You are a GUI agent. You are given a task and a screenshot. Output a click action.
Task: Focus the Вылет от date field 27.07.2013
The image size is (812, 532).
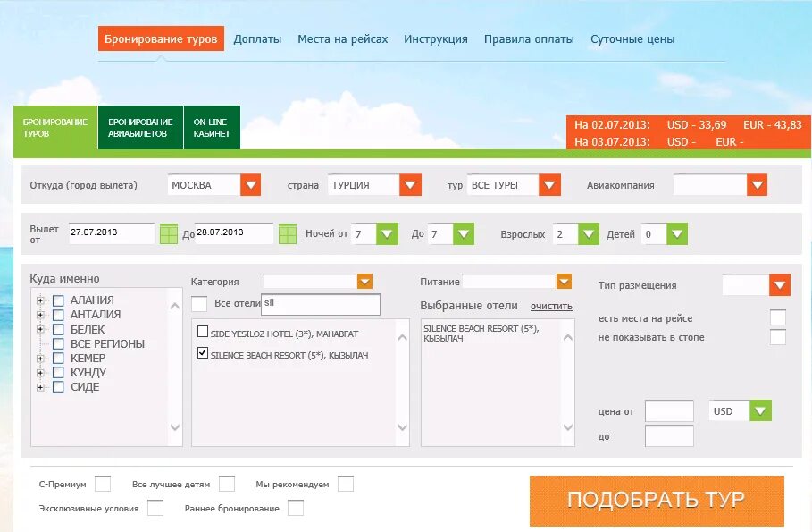(x=112, y=233)
